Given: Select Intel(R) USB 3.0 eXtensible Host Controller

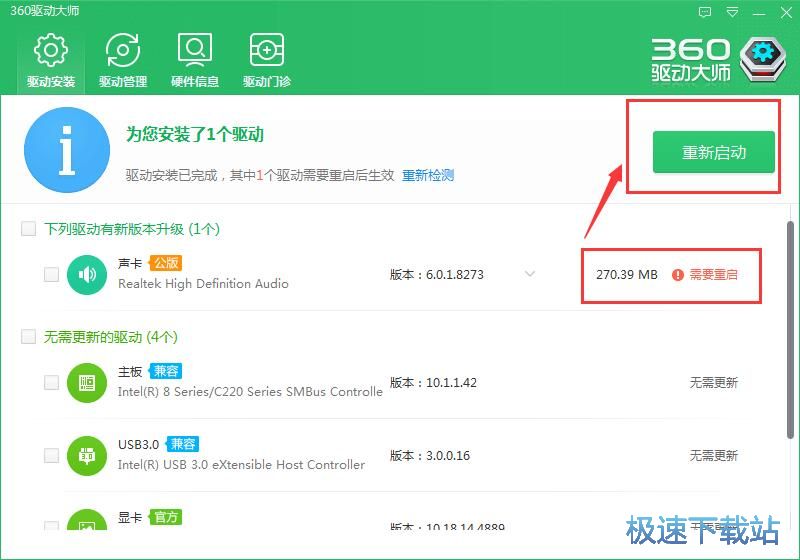Looking at the screenshot, I should tap(241, 465).
